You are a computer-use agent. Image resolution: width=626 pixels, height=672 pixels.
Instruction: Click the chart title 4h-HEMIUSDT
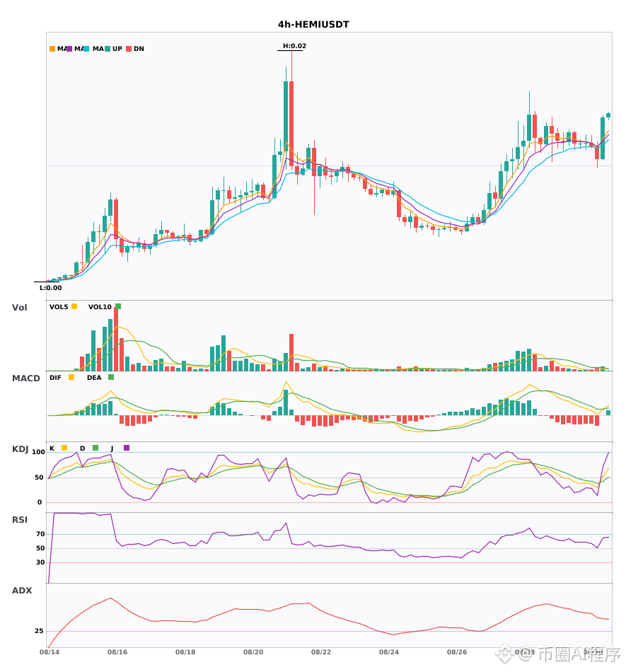(x=313, y=25)
